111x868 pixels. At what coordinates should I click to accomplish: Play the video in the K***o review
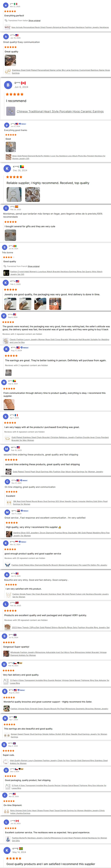click(x=55, y=304)
